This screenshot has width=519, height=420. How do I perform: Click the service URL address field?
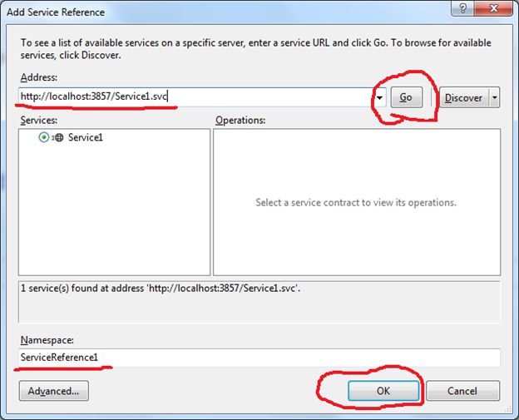[x=191, y=97]
